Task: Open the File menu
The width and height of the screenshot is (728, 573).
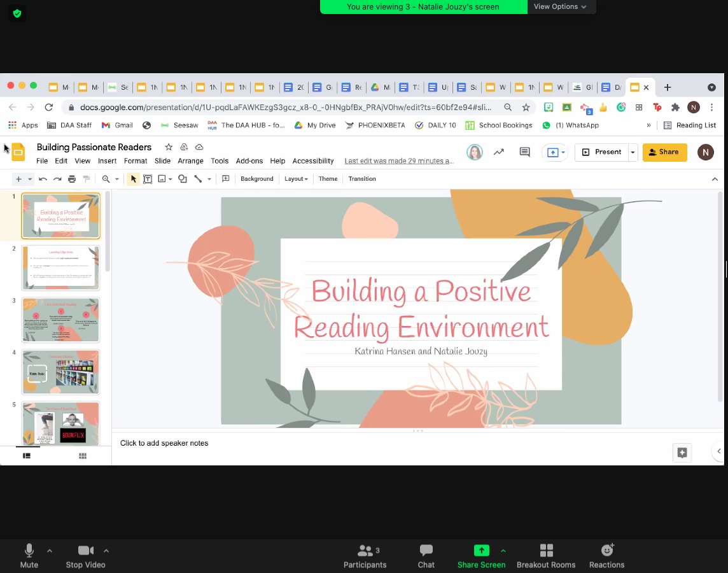Action: point(42,160)
